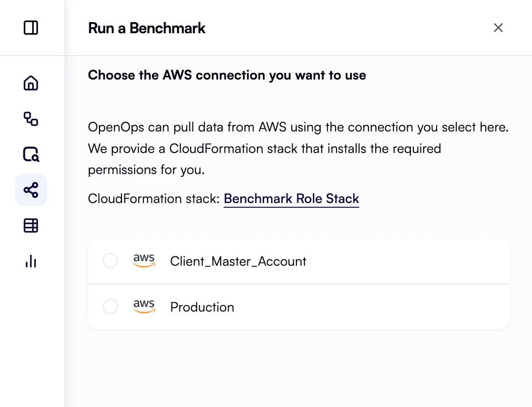
Task: Open the Tables icon in the sidebar
Action: click(x=31, y=225)
